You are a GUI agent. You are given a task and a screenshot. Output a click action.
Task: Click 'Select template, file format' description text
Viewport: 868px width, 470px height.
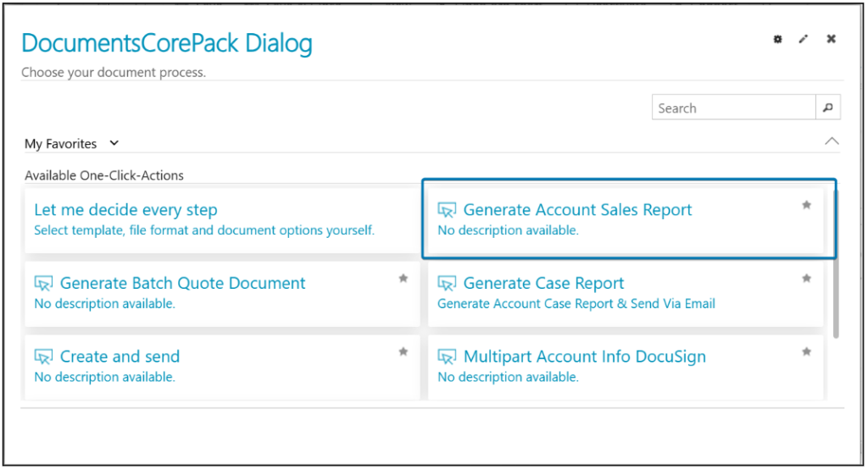click(204, 230)
